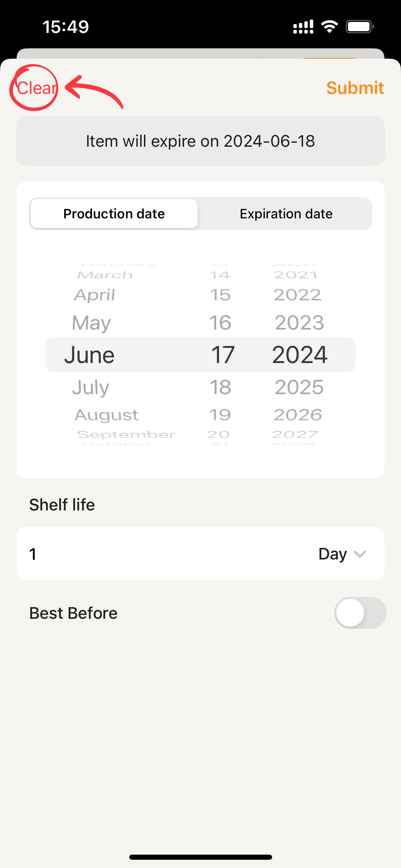Select July in the month picker
401x868 pixels.
point(91,387)
